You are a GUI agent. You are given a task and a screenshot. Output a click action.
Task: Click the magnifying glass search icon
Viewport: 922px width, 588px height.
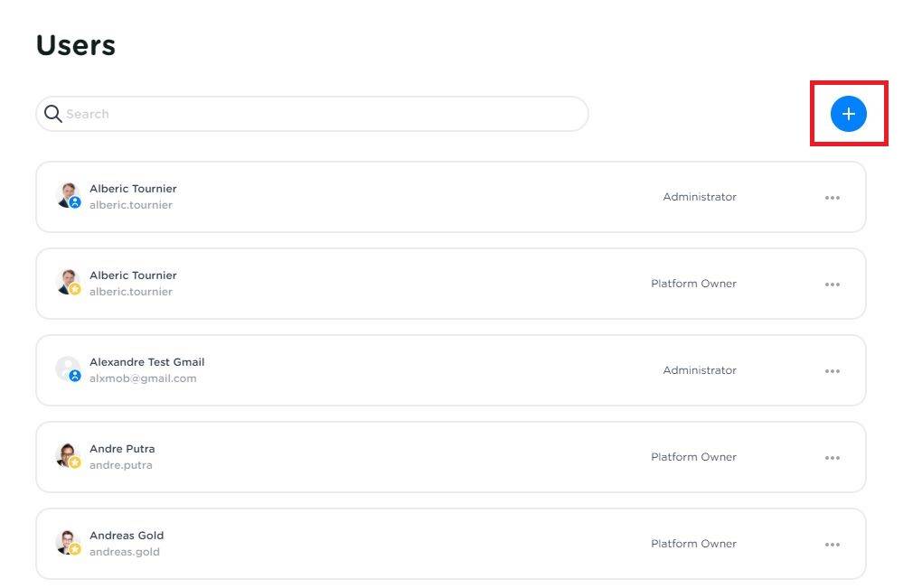tap(53, 114)
